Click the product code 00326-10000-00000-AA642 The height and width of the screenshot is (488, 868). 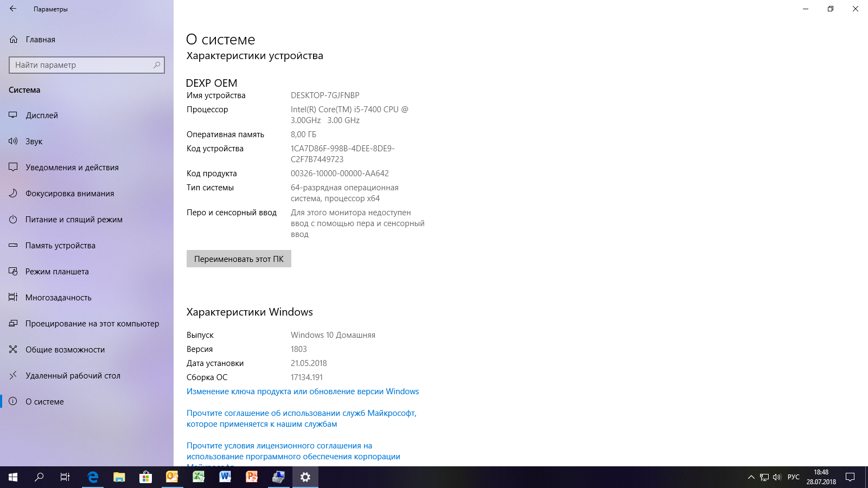tap(340, 174)
